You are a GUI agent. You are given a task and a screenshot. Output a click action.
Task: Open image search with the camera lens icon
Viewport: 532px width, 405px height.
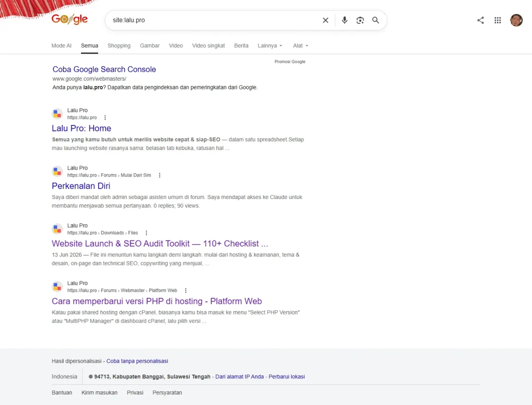coord(360,20)
